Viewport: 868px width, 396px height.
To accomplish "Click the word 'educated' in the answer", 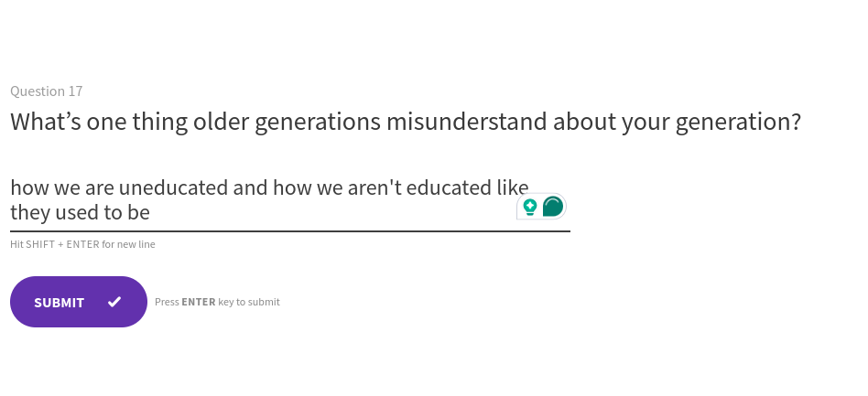I will coord(449,188).
